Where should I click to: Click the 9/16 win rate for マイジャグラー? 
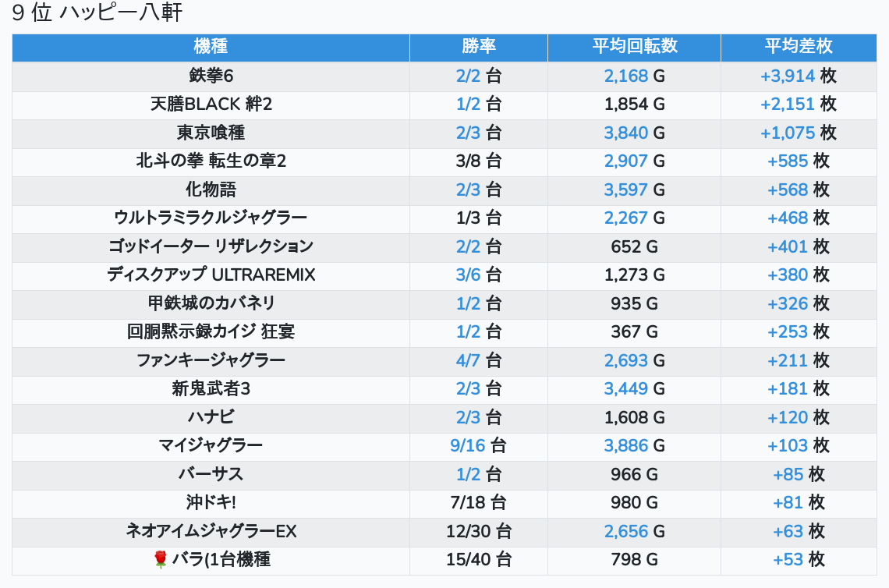[466, 445]
